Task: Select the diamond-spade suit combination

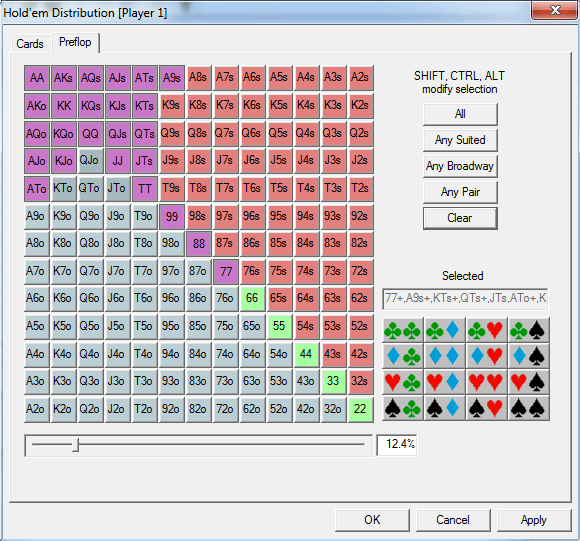Action: 529,356
